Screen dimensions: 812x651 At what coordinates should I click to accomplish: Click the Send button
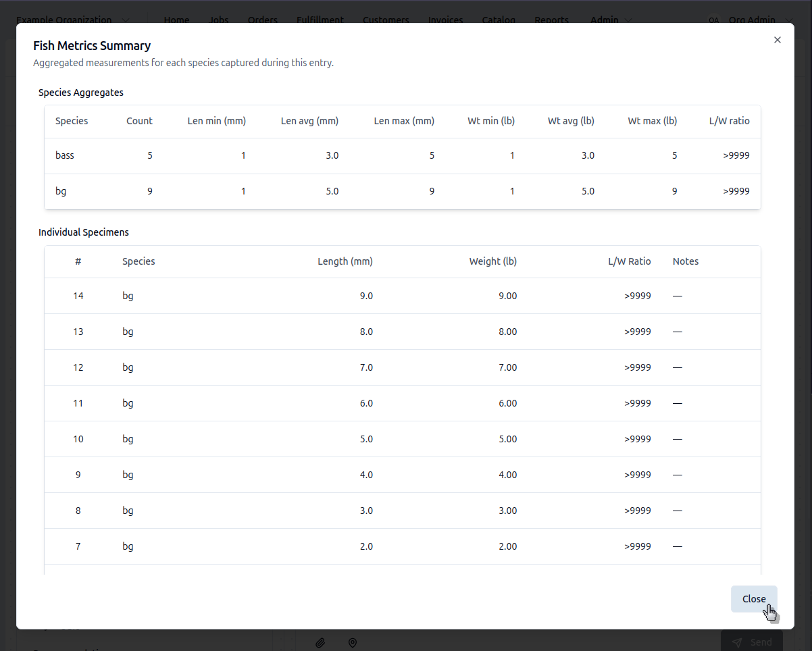(x=751, y=642)
